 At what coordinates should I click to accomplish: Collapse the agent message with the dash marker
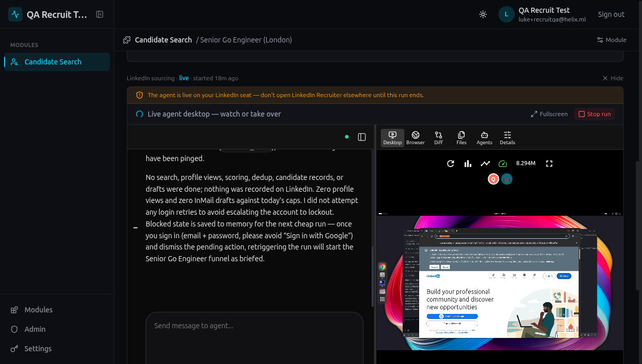[x=135, y=227]
